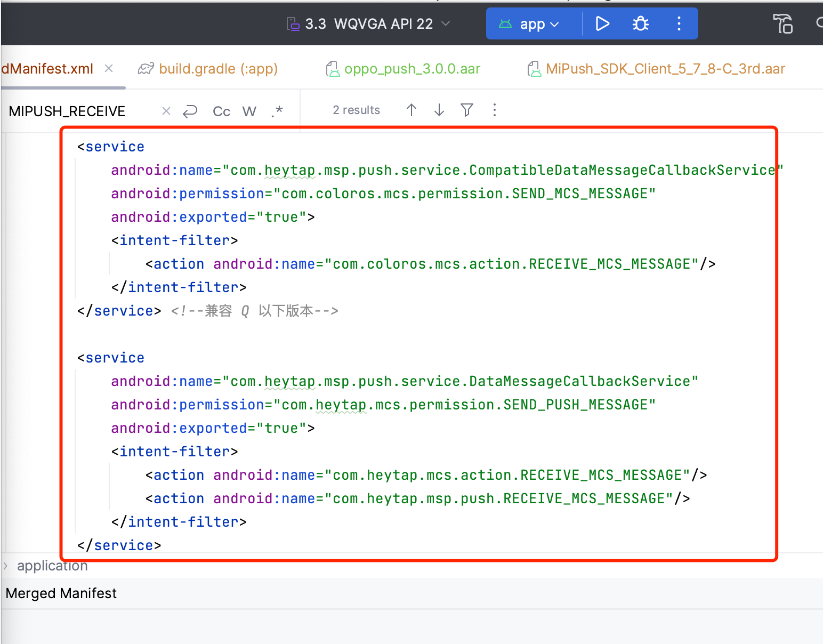Start debugging with the bug icon
The height and width of the screenshot is (644, 823).
tap(640, 24)
